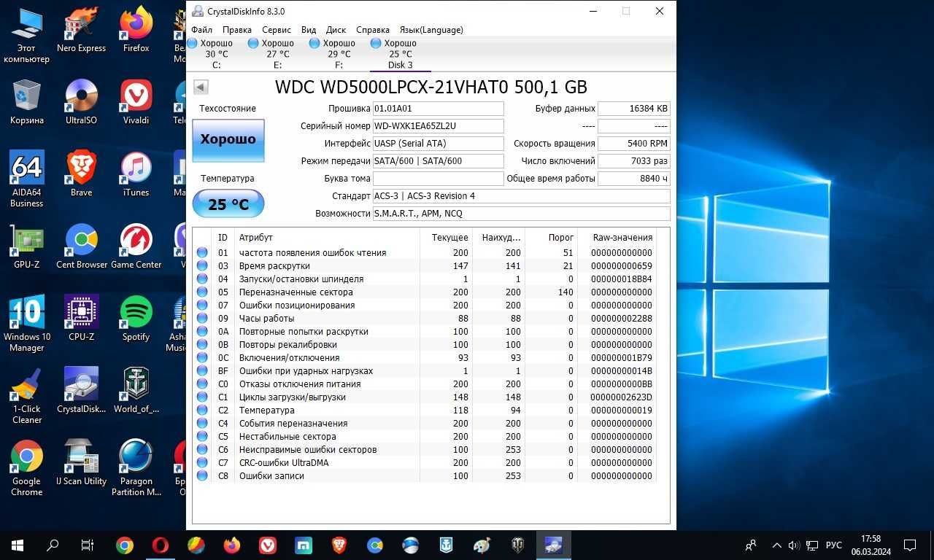Select the Переназначенные сектора row
This screenshot has width=934, height=560.
pyautogui.click(x=425, y=292)
